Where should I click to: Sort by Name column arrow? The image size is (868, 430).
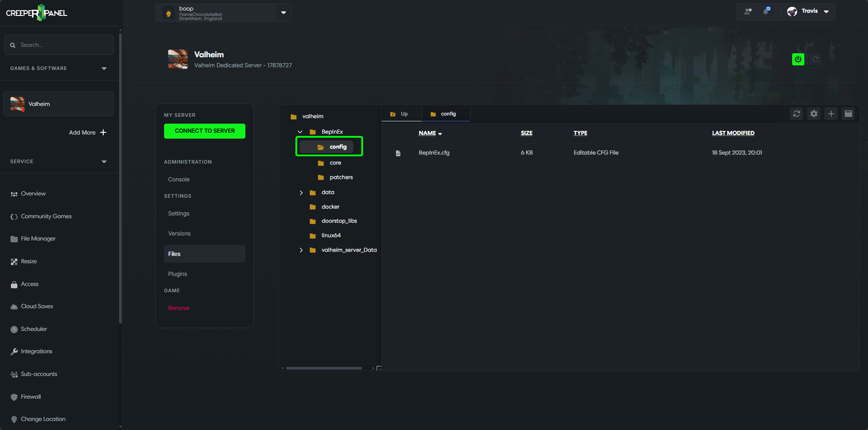(x=440, y=134)
